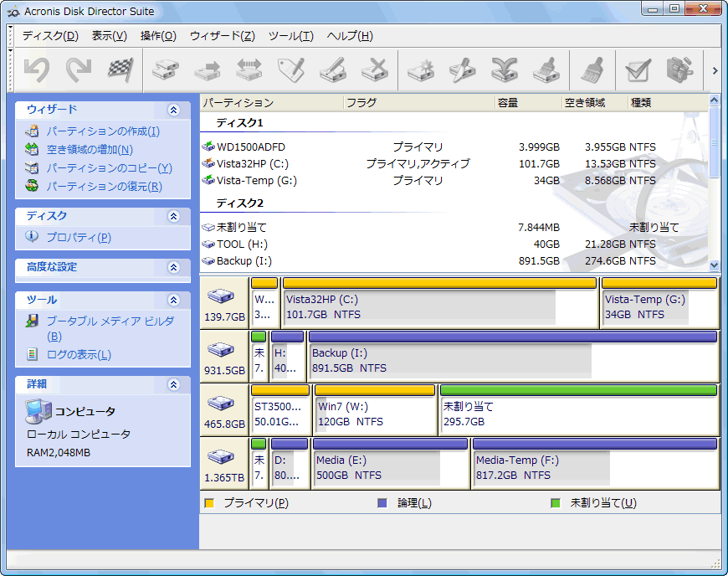Open disk プロパティ(P) link
This screenshot has width=728, height=576.
[79, 238]
